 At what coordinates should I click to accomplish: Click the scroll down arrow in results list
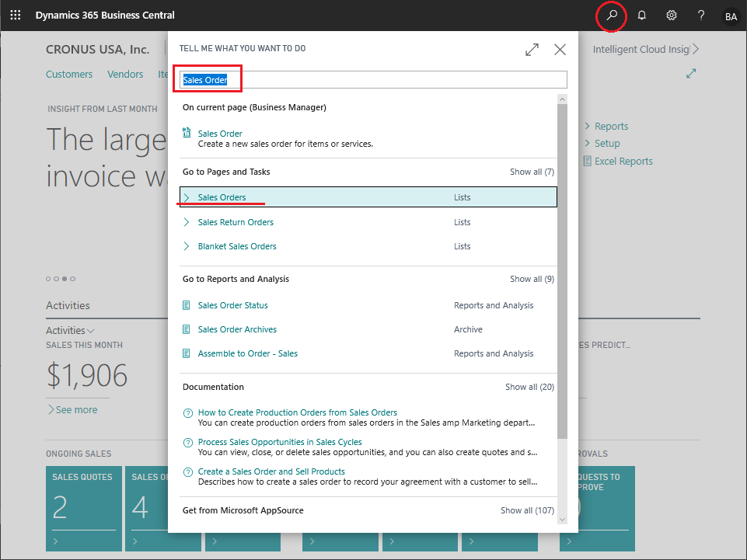point(562,520)
